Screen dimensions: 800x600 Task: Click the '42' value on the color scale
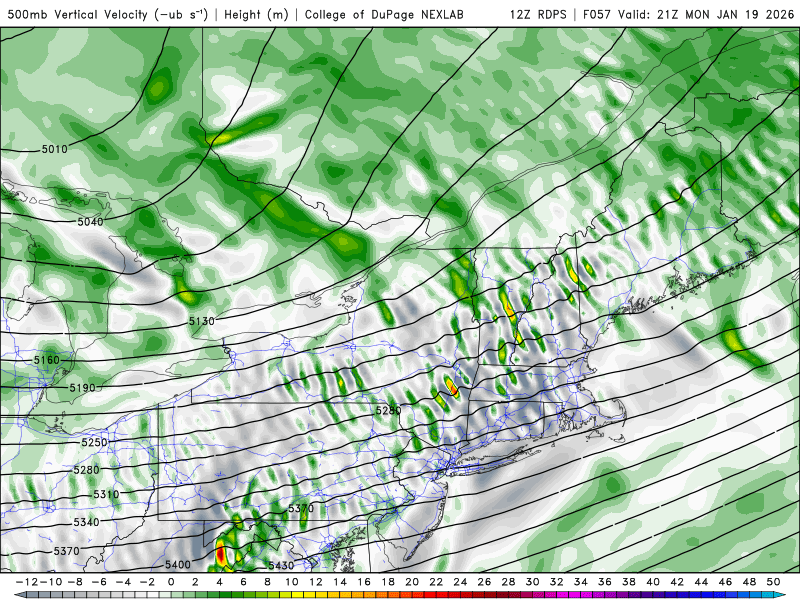pyautogui.click(x=677, y=582)
